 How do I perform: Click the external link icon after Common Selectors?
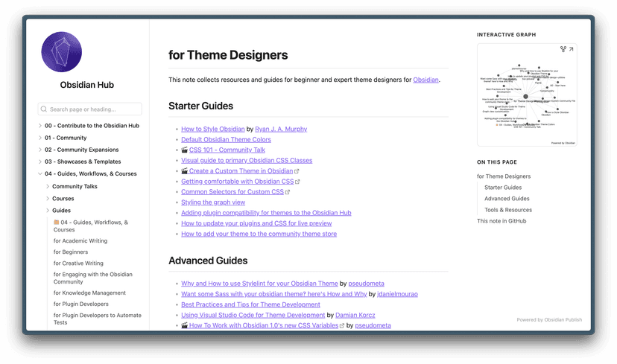click(288, 192)
